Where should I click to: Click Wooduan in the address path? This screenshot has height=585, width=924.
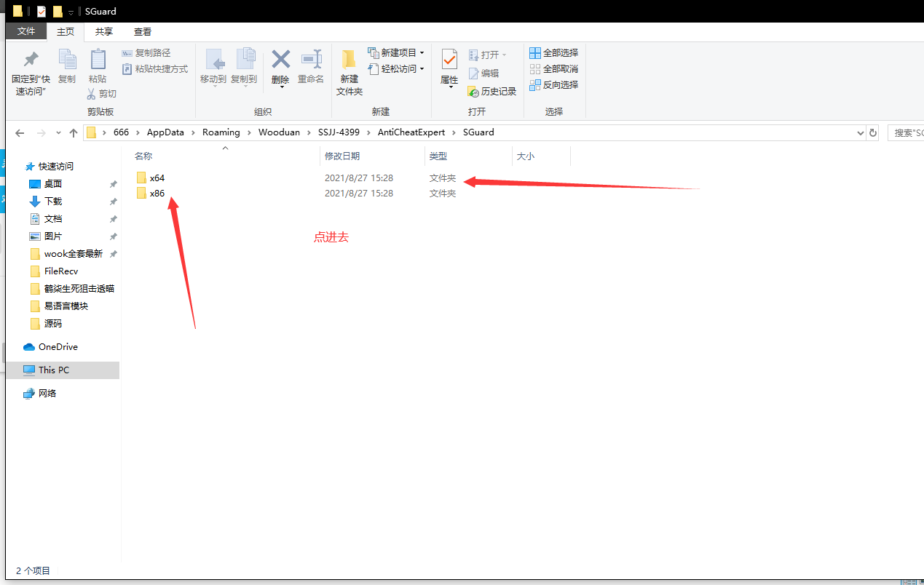280,132
